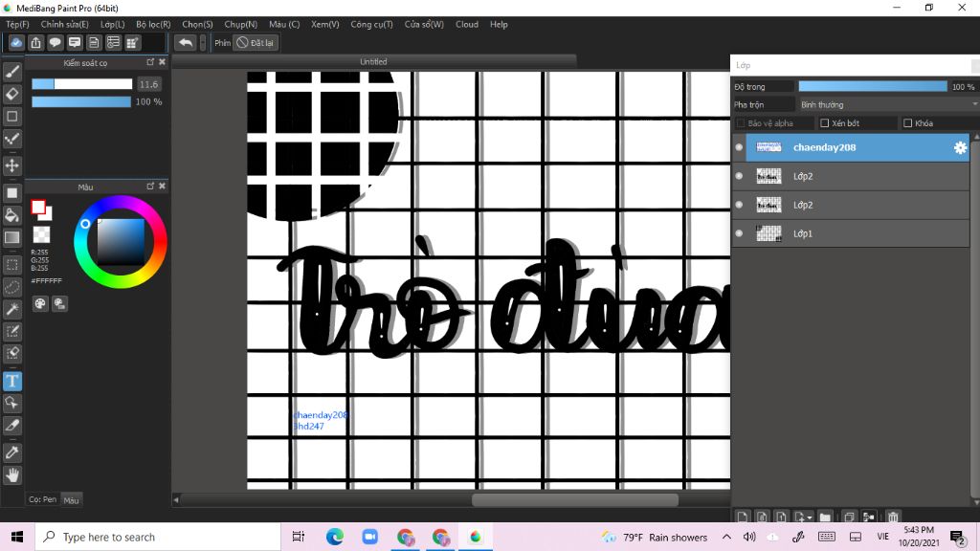This screenshot has width=980, height=551.
Task: Click the share/export icon in top toolbar
Action: tap(35, 42)
